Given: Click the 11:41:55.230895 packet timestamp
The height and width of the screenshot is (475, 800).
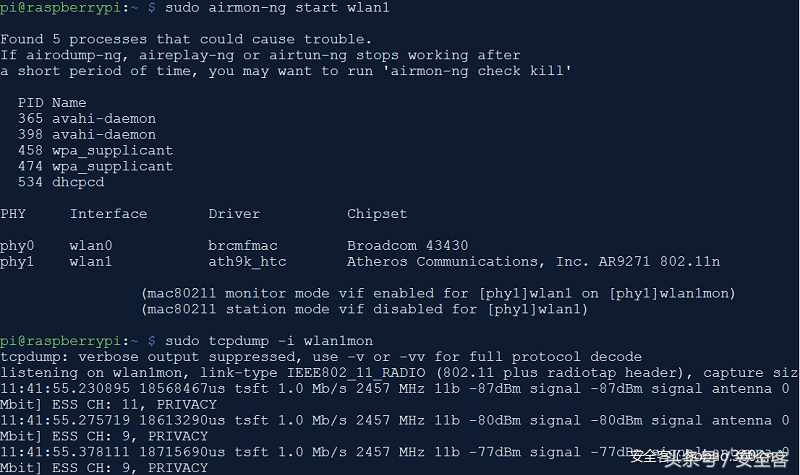Looking at the screenshot, I should 60,389.
